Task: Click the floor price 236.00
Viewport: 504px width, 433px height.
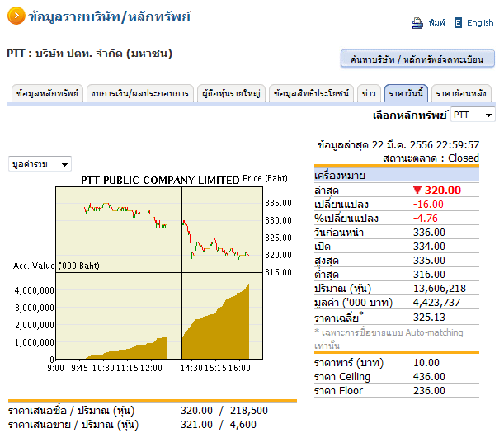Action: point(429,391)
